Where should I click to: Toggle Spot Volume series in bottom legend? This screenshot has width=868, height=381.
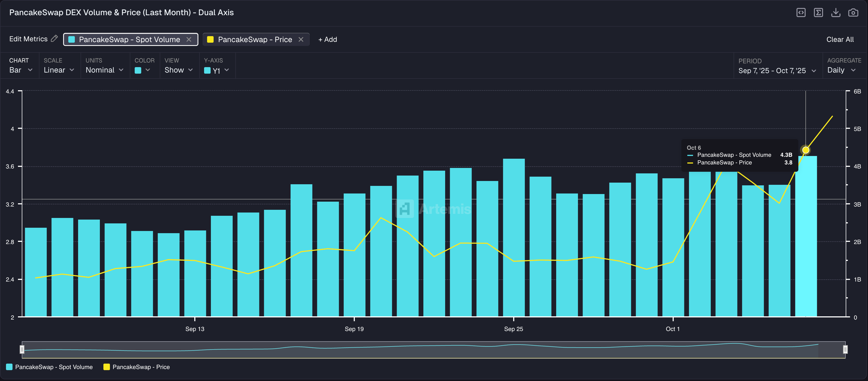click(50, 367)
